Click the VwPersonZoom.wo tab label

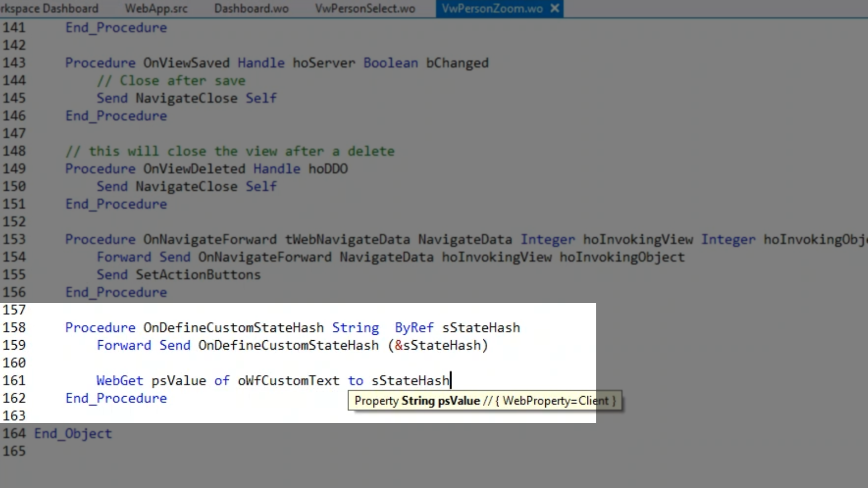pyautogui.click(x=492, y=9)
